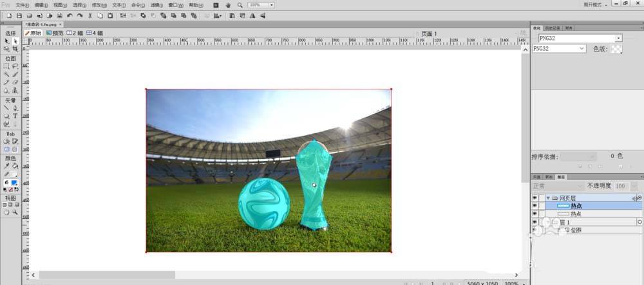The height and width of the screenshot is (285, 644).
Task: Click the Cut scissors icon in toolbar
Action: [x=90, y=15]
